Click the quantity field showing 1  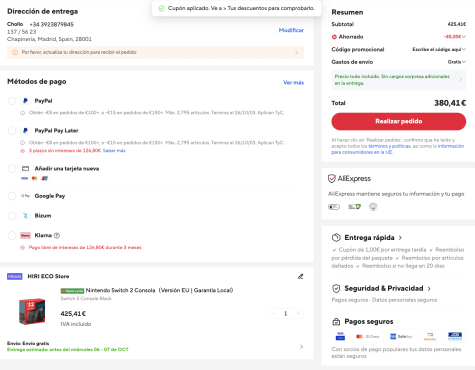click(x=286, y=313)
